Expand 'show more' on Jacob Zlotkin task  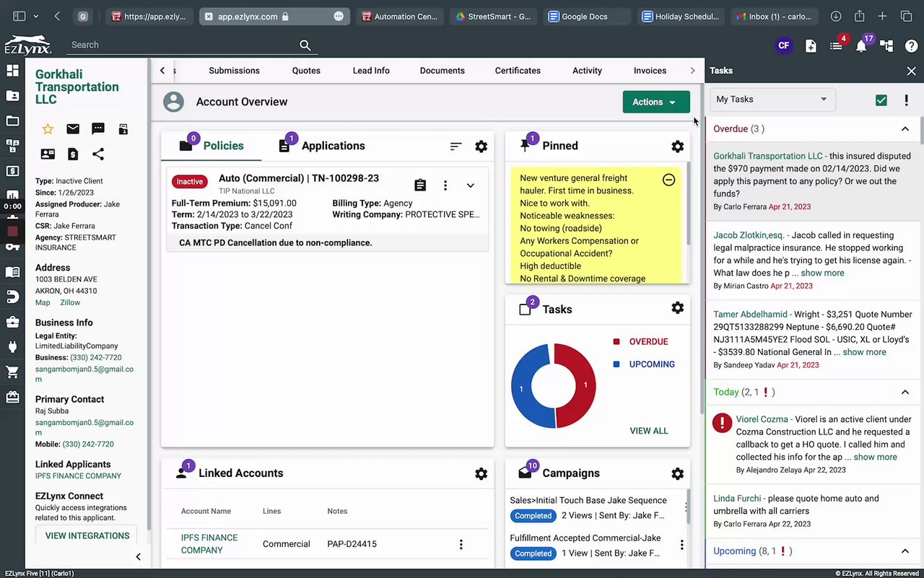click(x=822, y=273)
